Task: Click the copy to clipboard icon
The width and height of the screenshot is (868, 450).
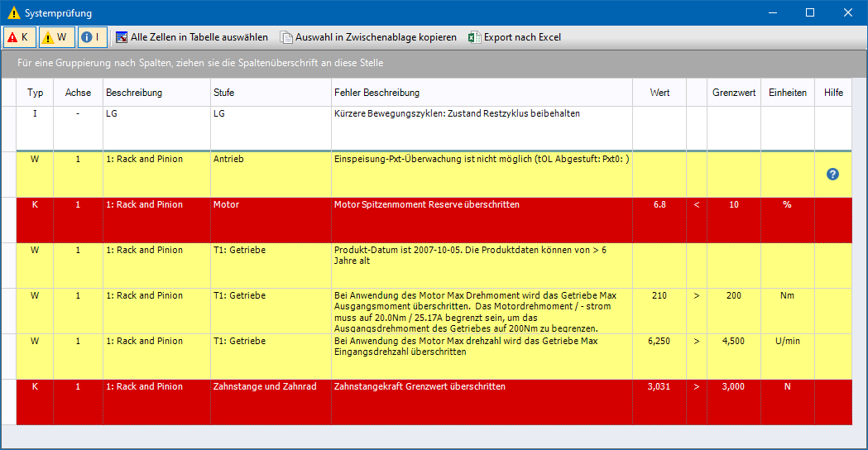Action: tap(286, 37)
